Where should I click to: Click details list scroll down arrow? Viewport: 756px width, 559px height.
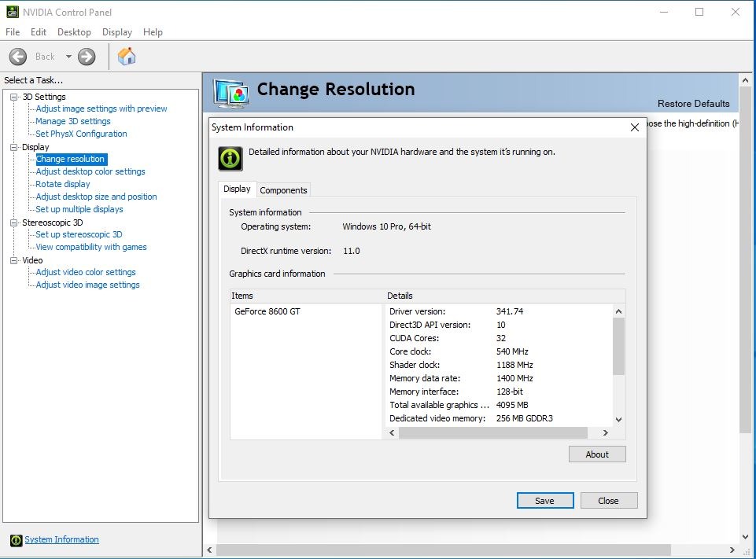pyautogui.click(x=618, y=420)
